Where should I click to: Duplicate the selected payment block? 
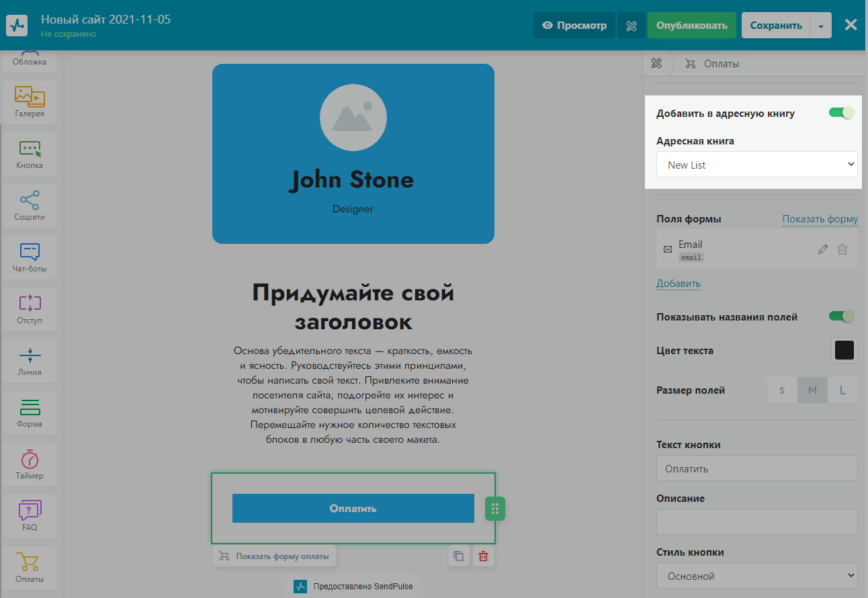(459, 556)
